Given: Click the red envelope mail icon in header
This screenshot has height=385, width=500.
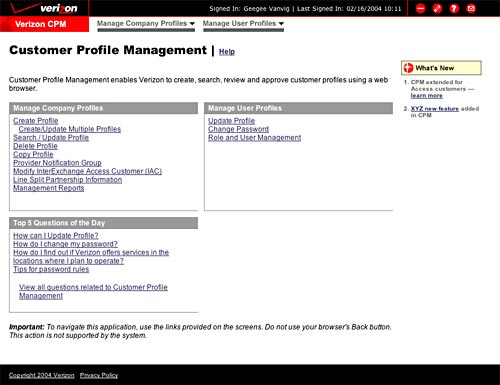Looking at the screenshot, I should coord(471,8).
